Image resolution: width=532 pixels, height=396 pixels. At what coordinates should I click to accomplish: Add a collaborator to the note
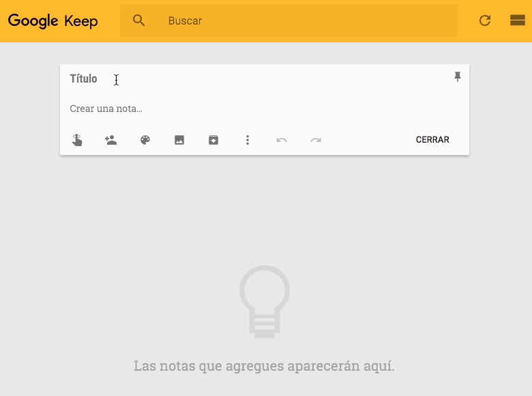point(111,140)
